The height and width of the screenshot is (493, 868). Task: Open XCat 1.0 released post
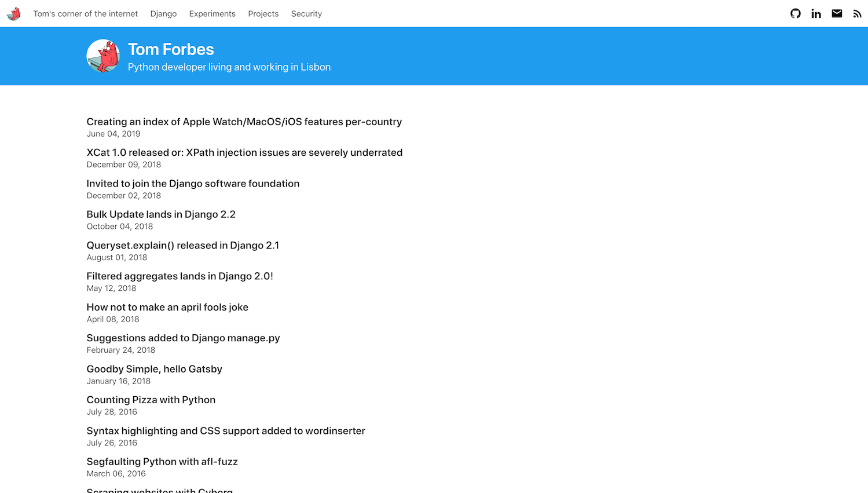click(x=244, y=152)
